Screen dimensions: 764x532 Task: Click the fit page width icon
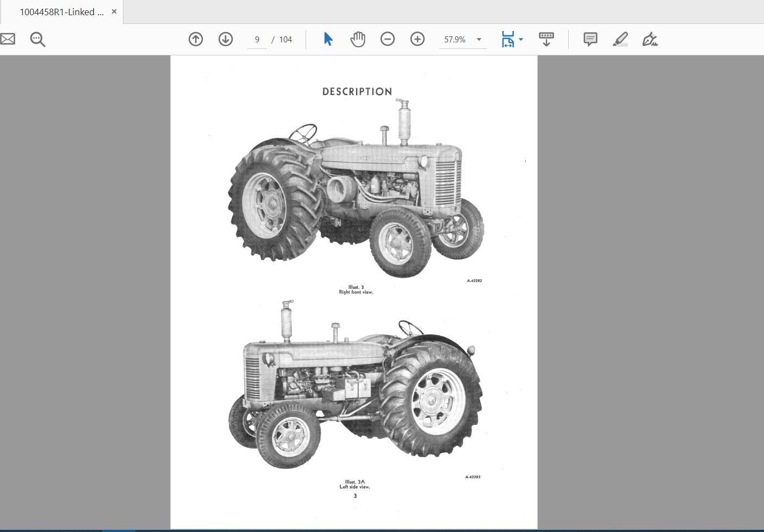[507, 39]
